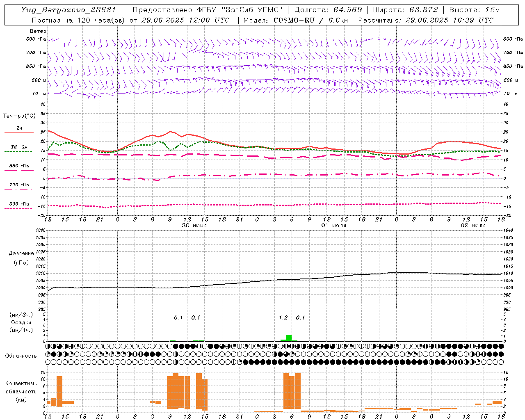Select the date label 01 июля

tap(333, 226)
